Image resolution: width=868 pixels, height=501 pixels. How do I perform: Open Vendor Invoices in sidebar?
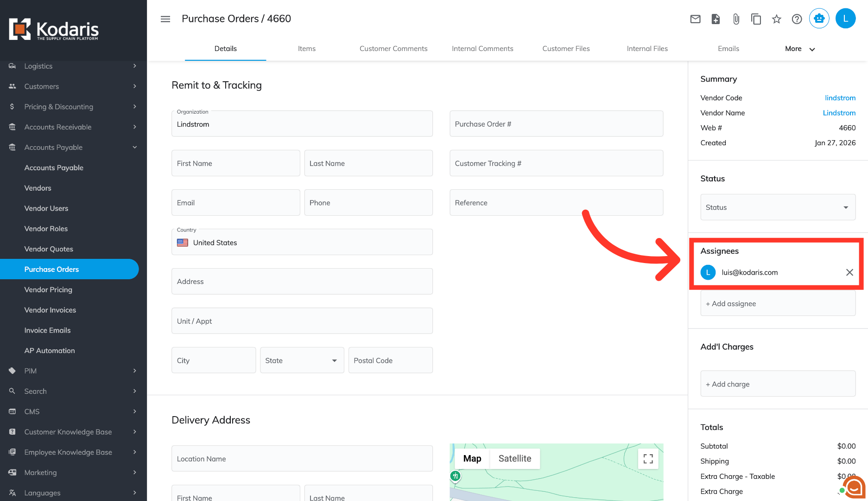pyautogui.click(x=50, y=310)
